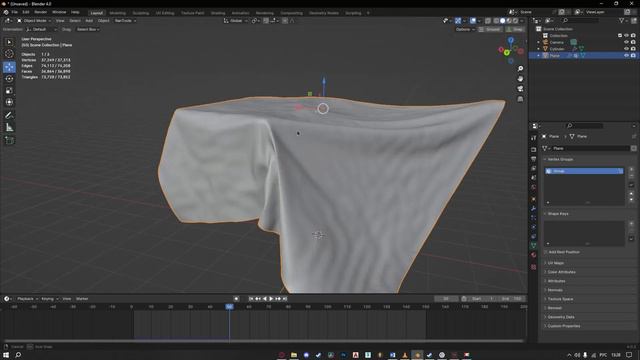Click the Blender logo menu icon
Viewport: 640px width, 360px height.
pyautogui.click(x=6, y=12)
